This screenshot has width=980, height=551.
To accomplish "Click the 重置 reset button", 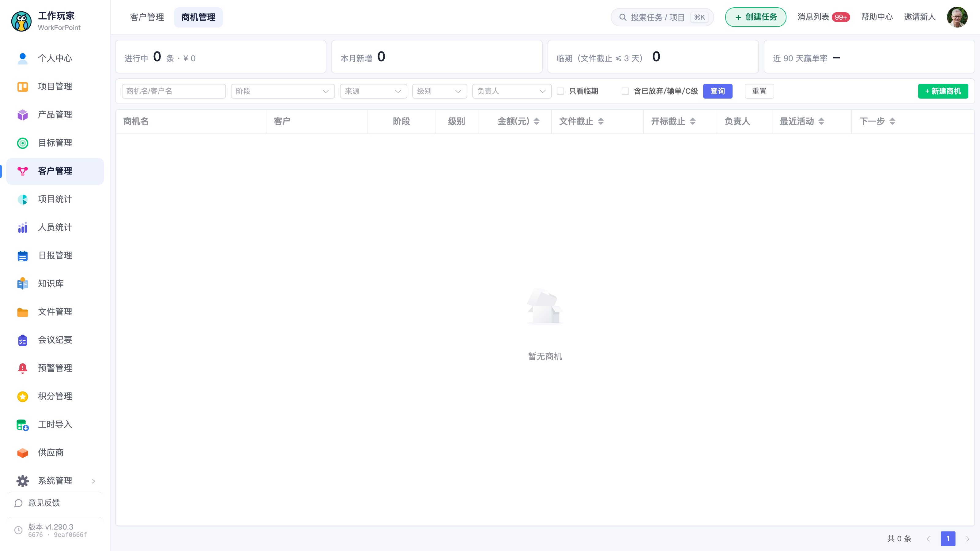I will pyautogui.click(x=759, y=91).
